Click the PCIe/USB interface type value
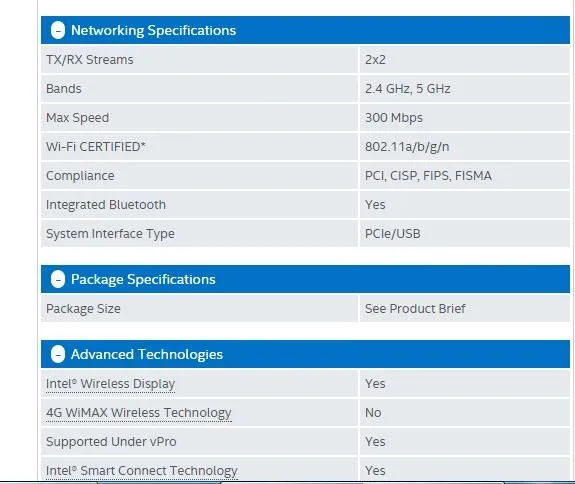 [392, 234]
